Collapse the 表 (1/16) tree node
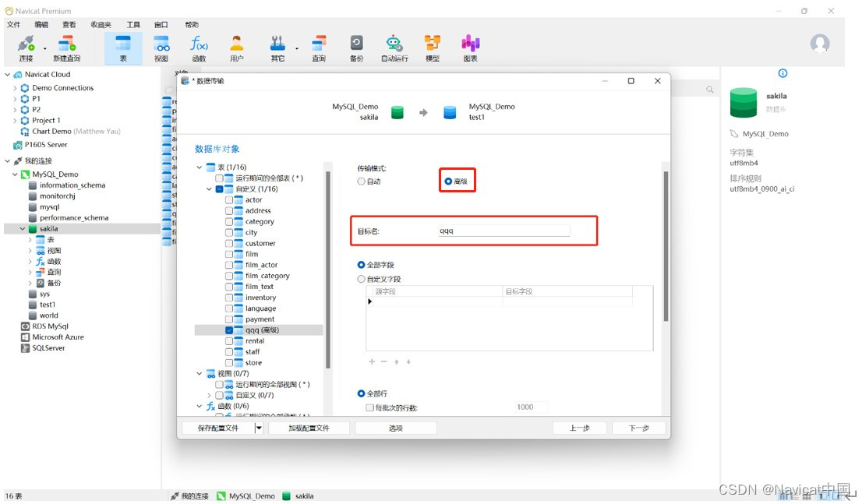This screenshot has width=862, height=504. 200,167
